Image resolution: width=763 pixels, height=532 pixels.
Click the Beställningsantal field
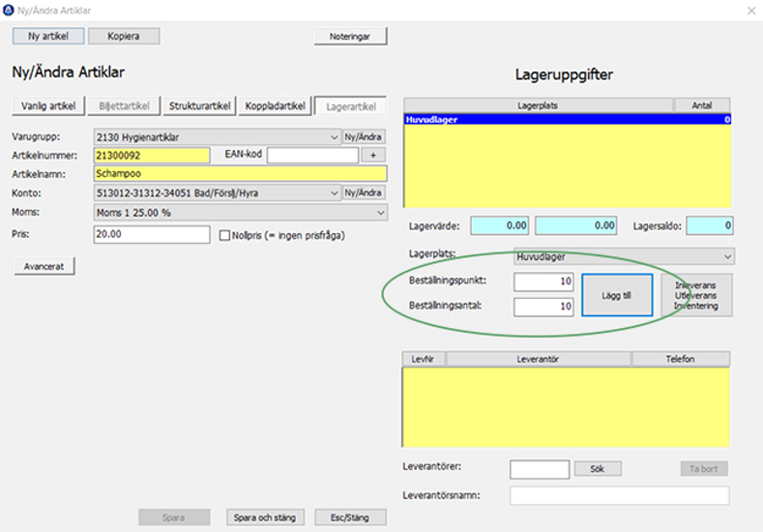coord(543,307)
